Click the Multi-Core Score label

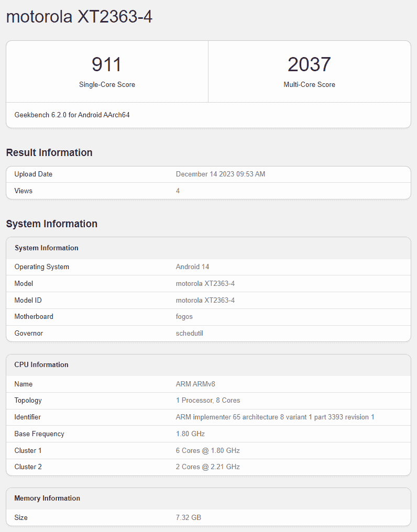(309, 84)
